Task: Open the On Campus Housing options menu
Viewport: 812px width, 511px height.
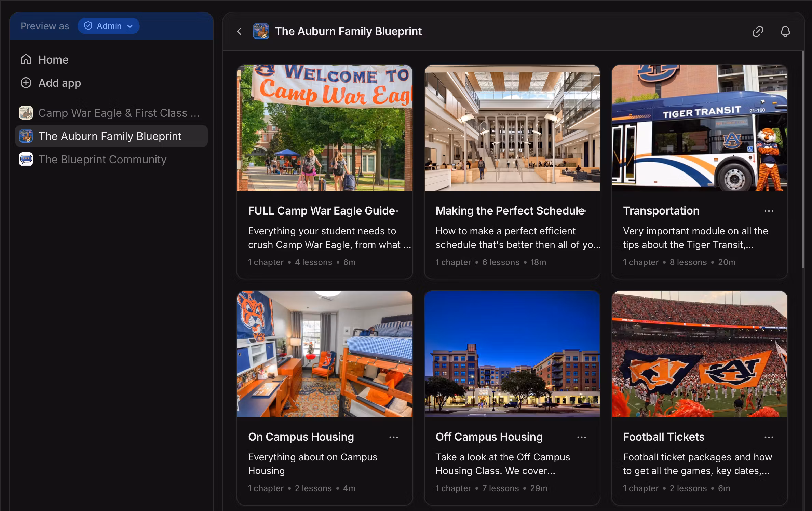Action: click(394, 437)
